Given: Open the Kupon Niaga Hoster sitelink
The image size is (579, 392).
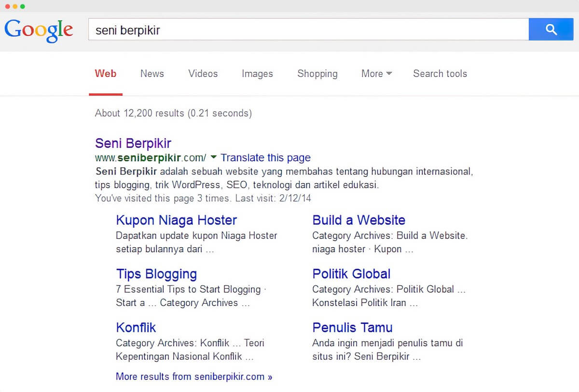Looking at the screenshot, I should [177, 220].
